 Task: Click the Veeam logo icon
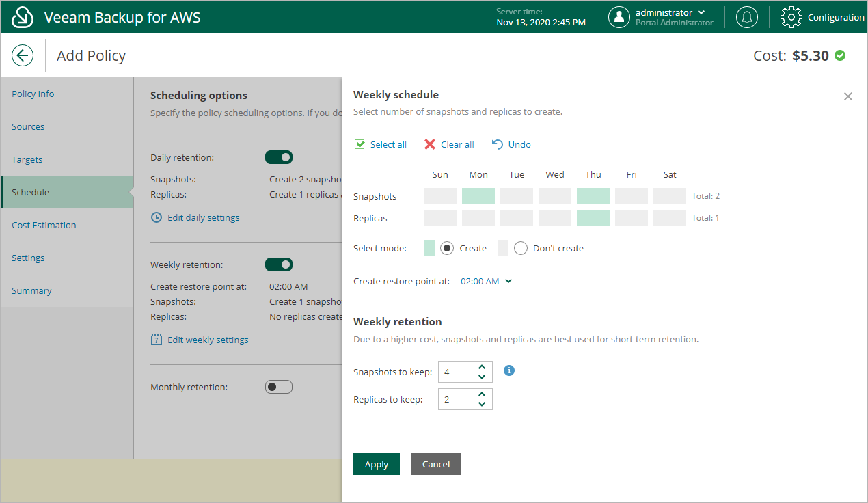[23, 17]
